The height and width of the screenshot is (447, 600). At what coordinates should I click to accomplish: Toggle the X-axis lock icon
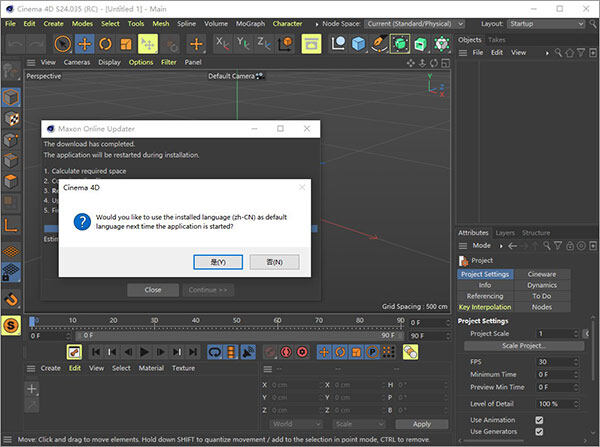click(x=225, y=44)
